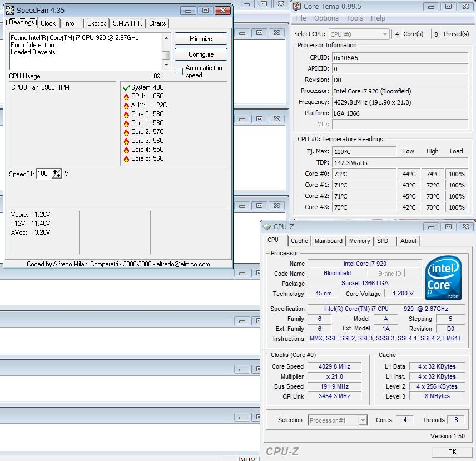The height and width of the screenshot is (461, 476).
Task: Click the flame icon next to AUX
Action: pos(126,105)
